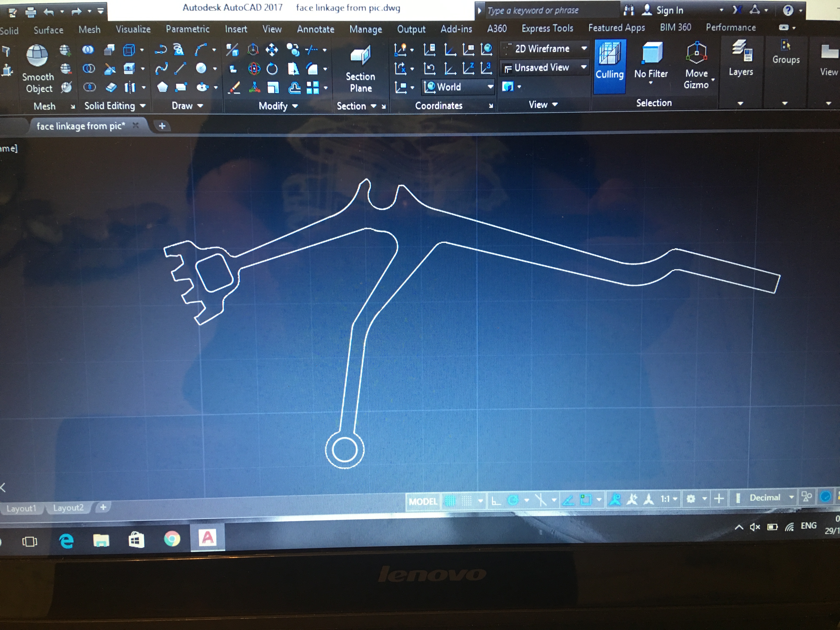Choose the Helix draw tool
Image resolution: width=840 pixels, height=630 pixels.
coord(179,50)
